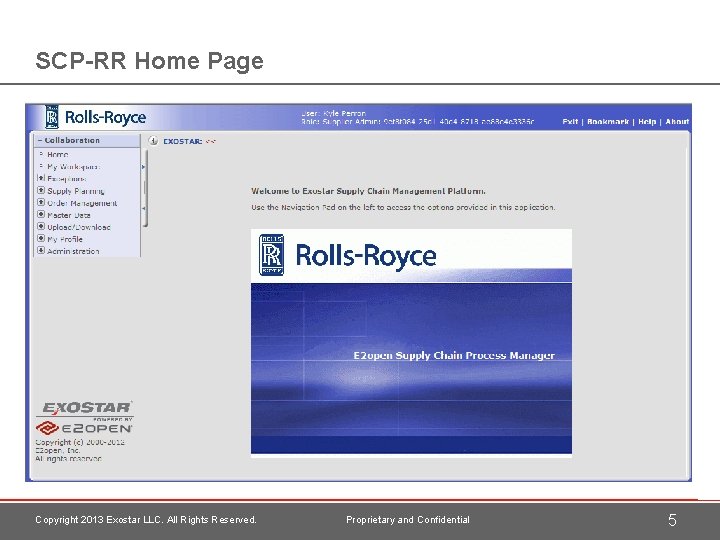Select the Upload/Download menu label
The image size is (720, 540).
click(x=79, y=227)
